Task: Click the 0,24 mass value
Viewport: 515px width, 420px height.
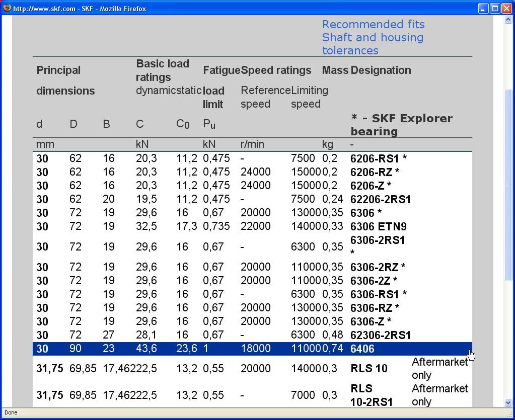Action: [332, 199]
